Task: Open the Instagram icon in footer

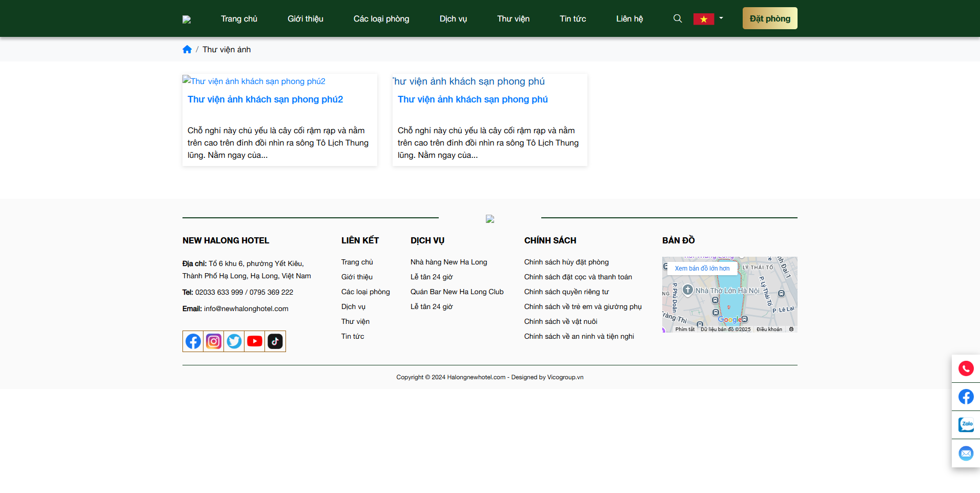Action: tap(214, 341)
